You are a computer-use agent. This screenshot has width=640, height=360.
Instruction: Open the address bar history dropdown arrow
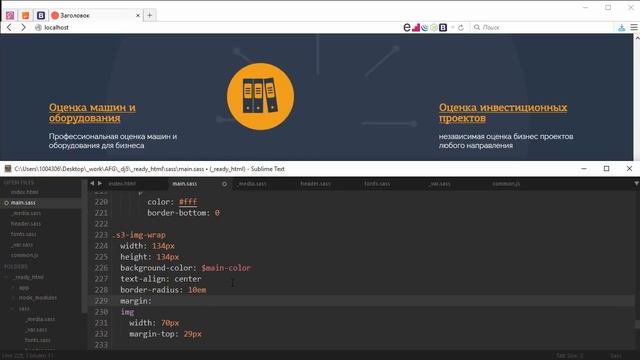click(x=453, y=27)
